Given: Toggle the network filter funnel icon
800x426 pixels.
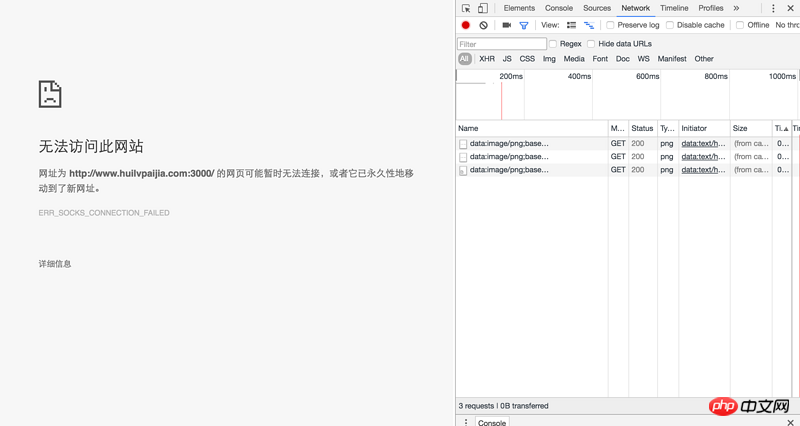Looking at the screenshot, I should point(523,25).
